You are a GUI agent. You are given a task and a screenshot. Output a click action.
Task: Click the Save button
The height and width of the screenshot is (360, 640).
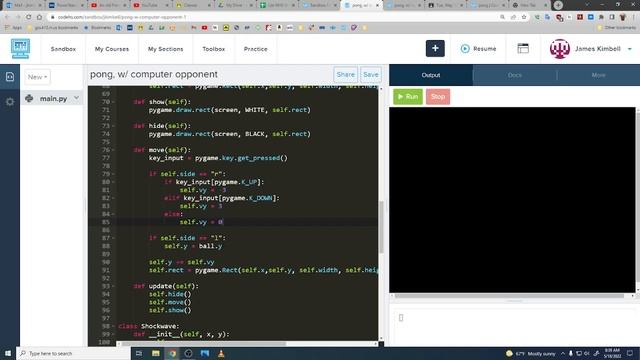[x=371, y=75]
